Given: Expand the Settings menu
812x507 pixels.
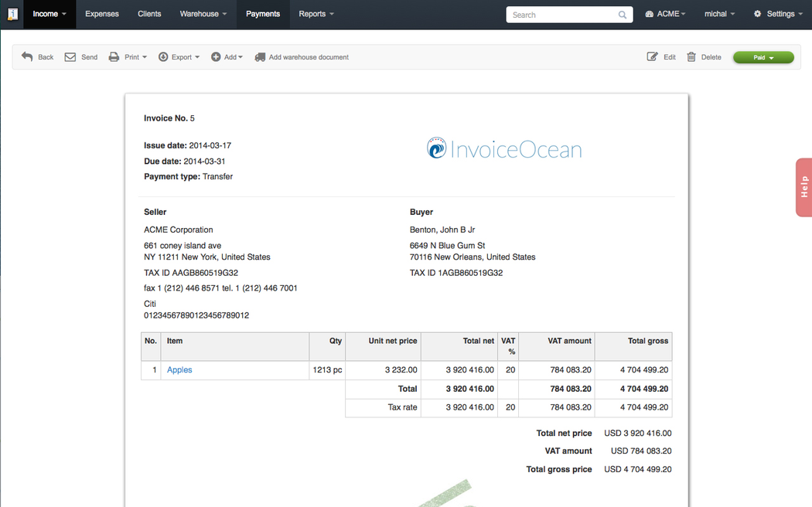Looking at the screenshot, I should pyautogui.click(x=779, y=14).
